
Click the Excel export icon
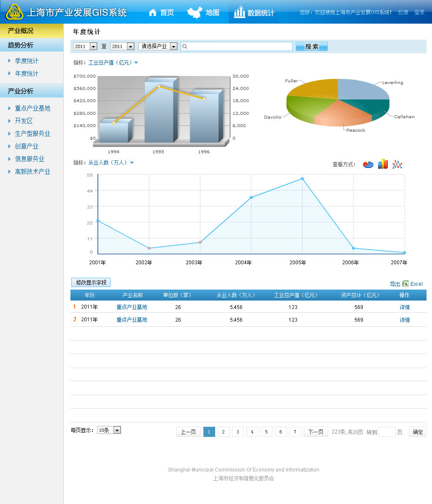point(405,284)
